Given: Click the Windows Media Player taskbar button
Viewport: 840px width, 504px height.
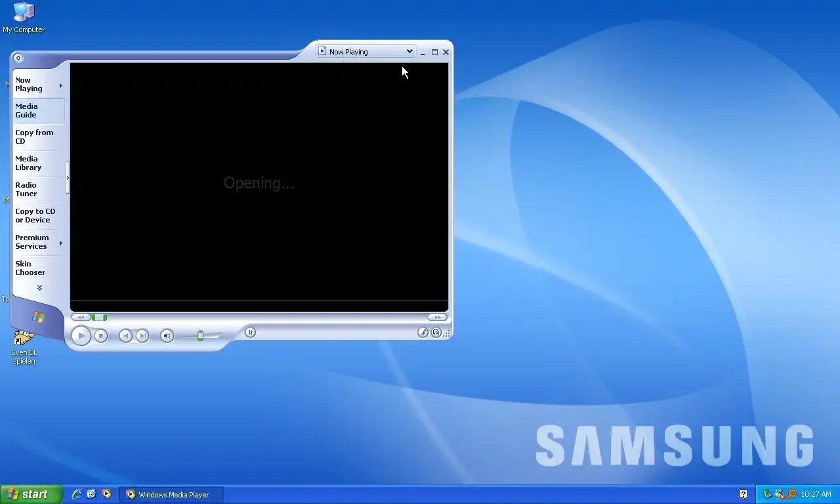Looking at the screenshot, I should pos(171,495).
